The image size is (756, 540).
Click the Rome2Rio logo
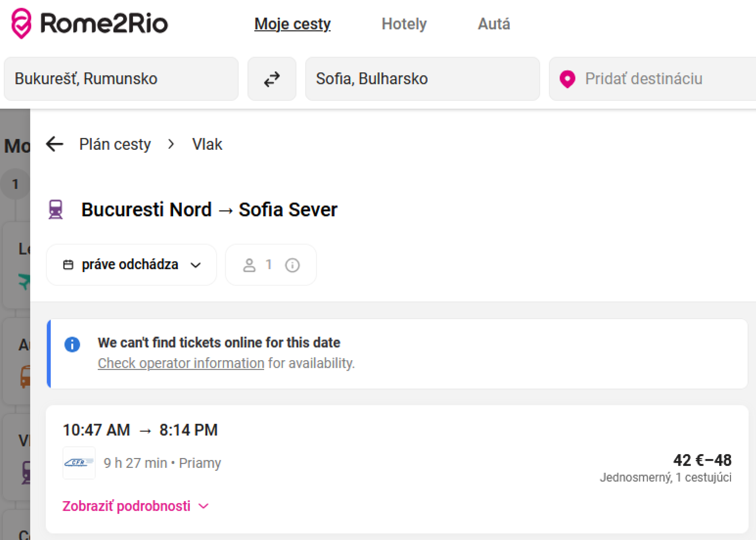point(89,24)
